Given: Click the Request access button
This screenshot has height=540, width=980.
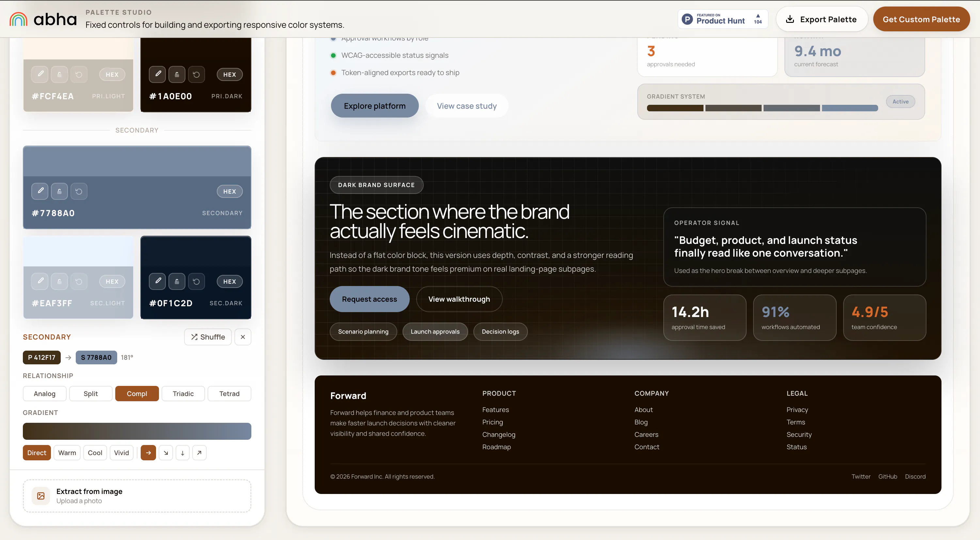Looking at the screenshot, I should (x=370, y=299).
